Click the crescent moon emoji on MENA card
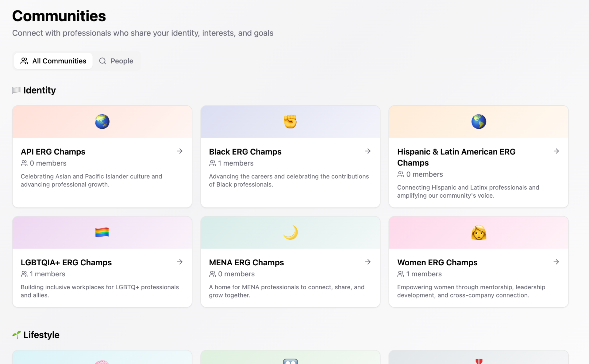 click(x=290, y=233)
